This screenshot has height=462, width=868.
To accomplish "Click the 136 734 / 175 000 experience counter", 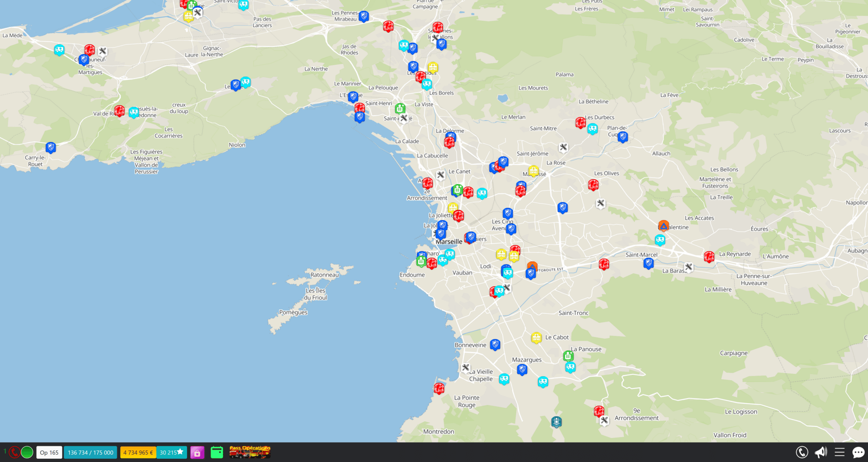I will tap(90, 453).
